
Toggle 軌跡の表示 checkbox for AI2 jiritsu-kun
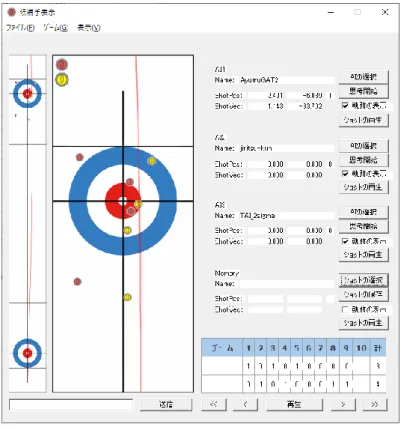click(x=345, y=174)
